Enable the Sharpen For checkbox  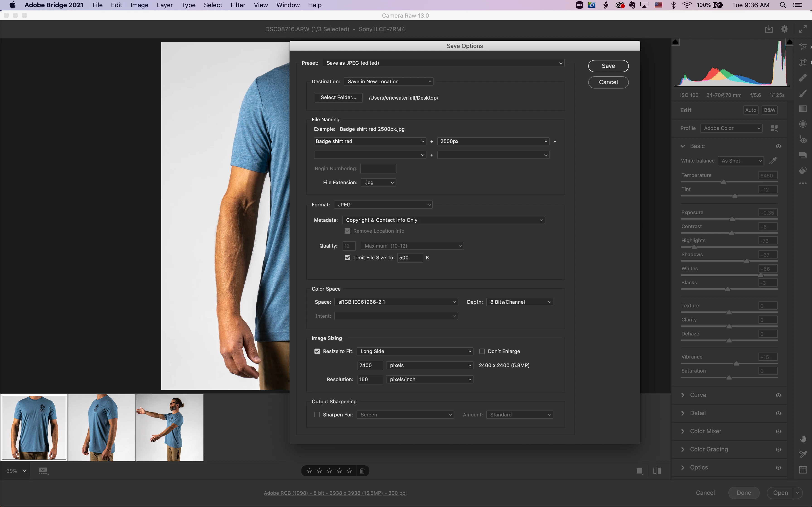click(x=317, y=415)
